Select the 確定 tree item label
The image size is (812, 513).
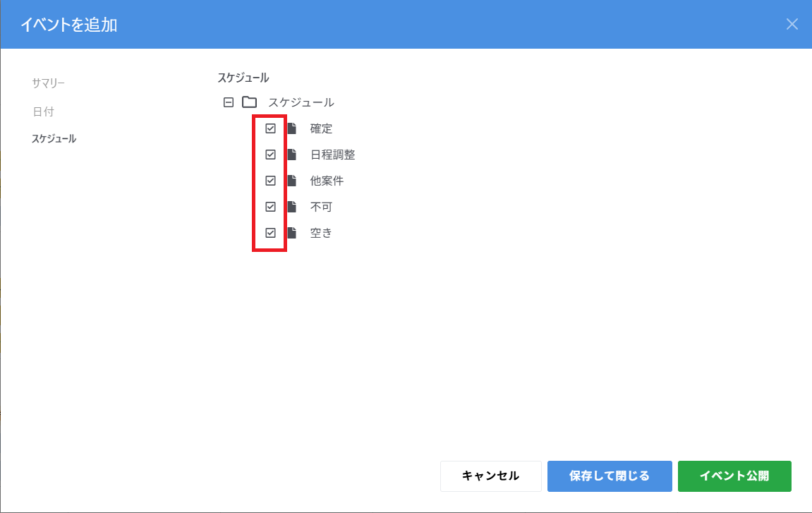(321, 128)
